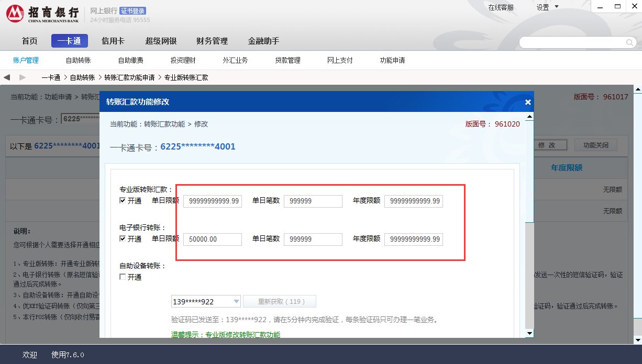The height and width of the screenshot is (364, 642).
Task: Open 在线客服 online customer service
Action: [501, 8]
